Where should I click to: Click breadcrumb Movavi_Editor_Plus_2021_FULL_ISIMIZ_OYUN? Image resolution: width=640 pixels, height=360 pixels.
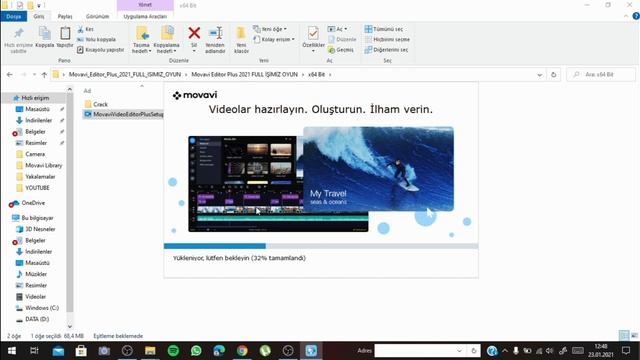tap(124, 75)
